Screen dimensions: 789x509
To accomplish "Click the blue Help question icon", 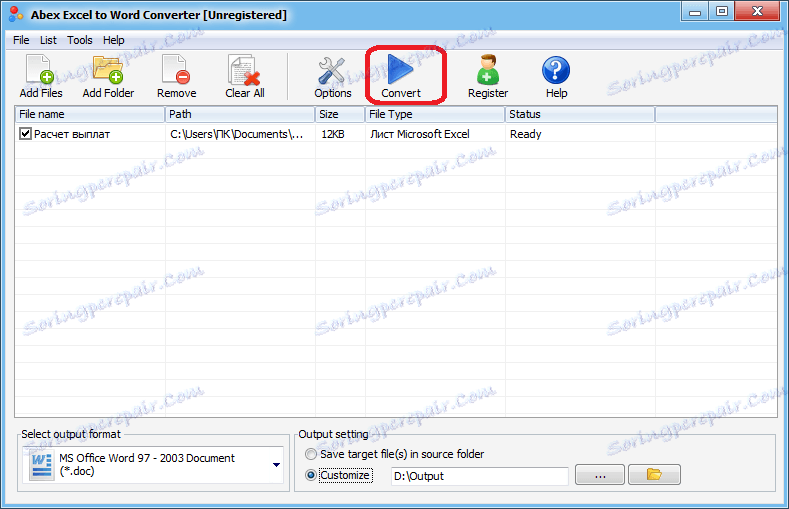I will 556,70.
